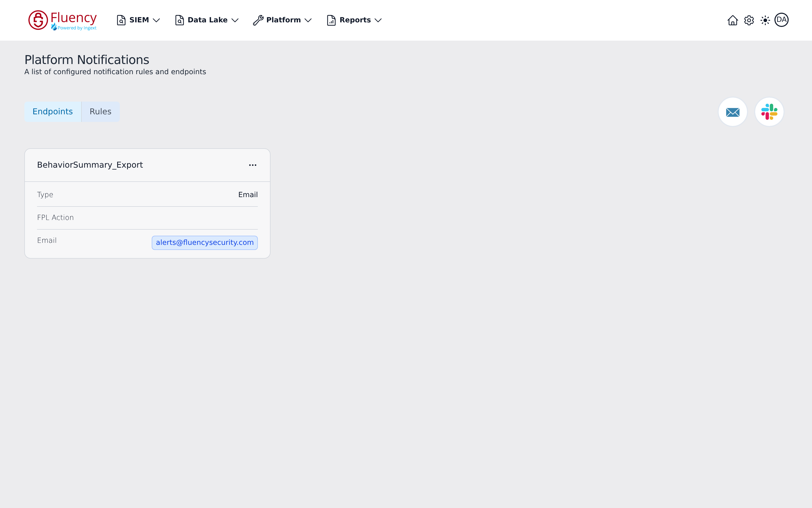The image size is (812, 508).
Task: Click the alerts@fluencysecurity.com email tag
Action: coord(205,243)
